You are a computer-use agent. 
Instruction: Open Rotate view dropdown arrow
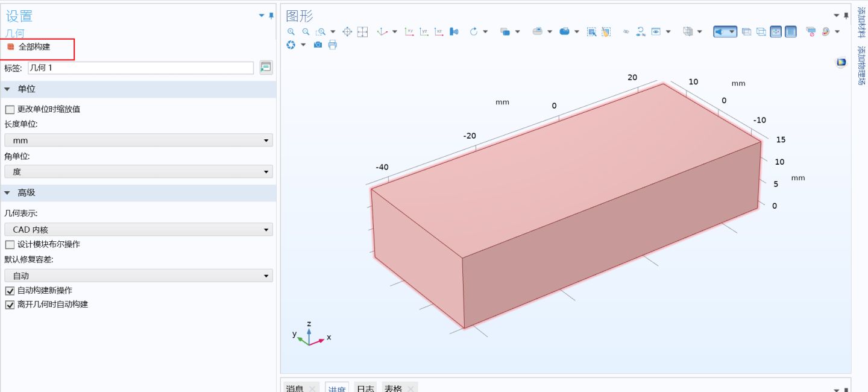[485, 31]
